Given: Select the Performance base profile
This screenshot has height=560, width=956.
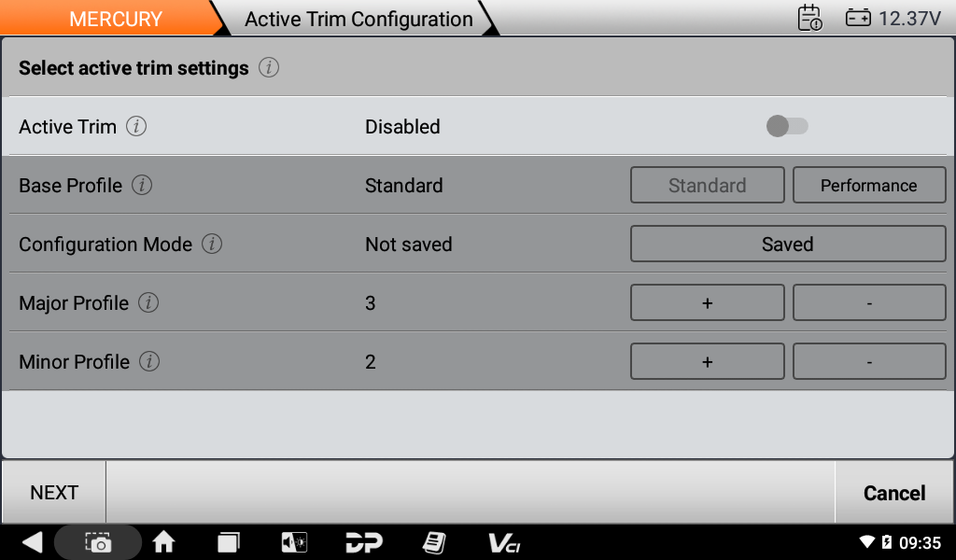Looking at the screenshot, I should click(x=868, y=186).
